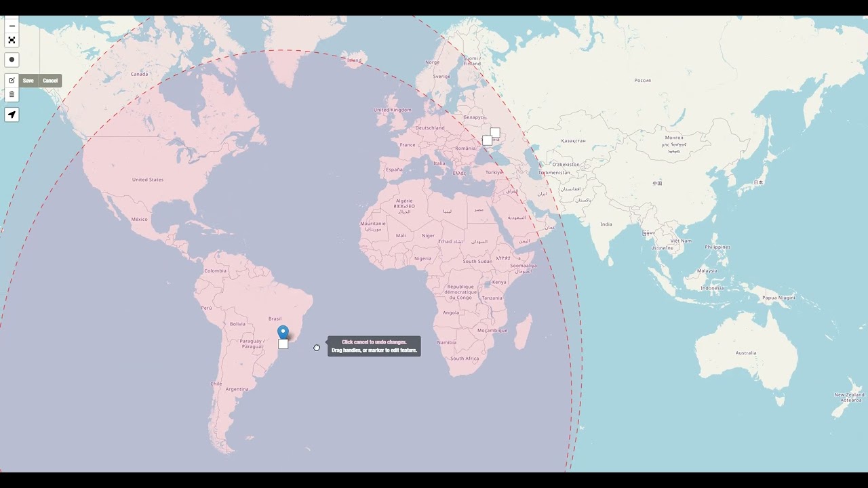Click the "South Sudan" label

tap(477, 261)
